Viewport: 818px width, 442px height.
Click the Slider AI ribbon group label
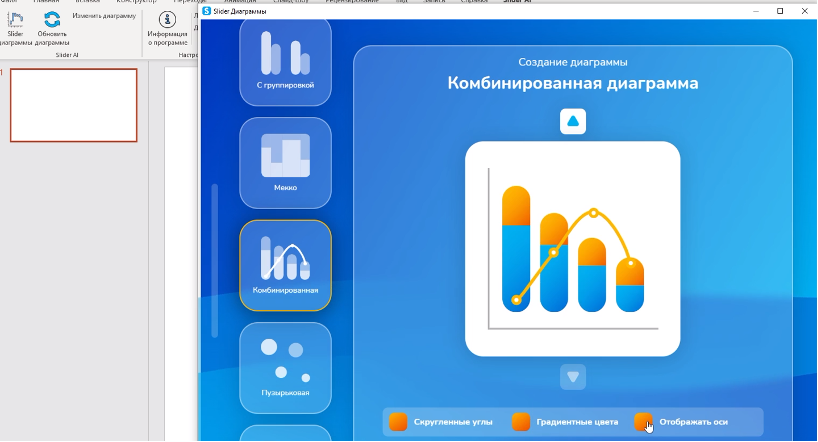pos(67,55)
